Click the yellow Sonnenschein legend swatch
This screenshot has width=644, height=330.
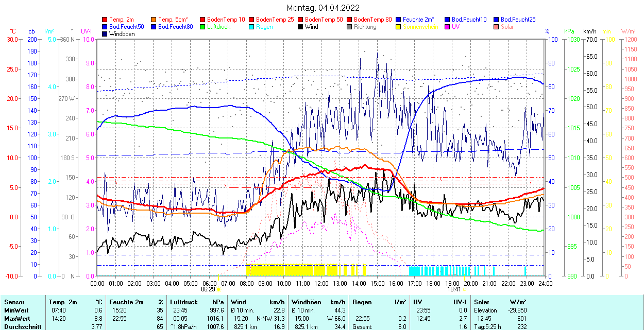[x=399, y=27]
